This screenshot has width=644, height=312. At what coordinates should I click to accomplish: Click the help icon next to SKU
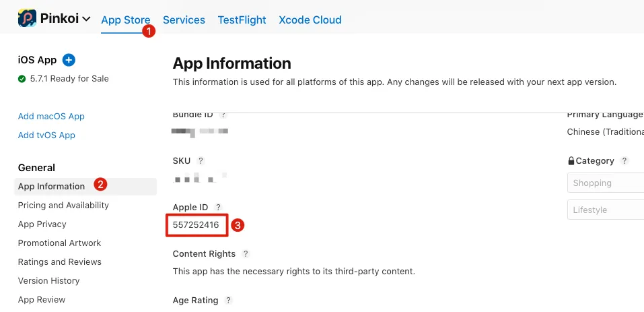point(201,161)
